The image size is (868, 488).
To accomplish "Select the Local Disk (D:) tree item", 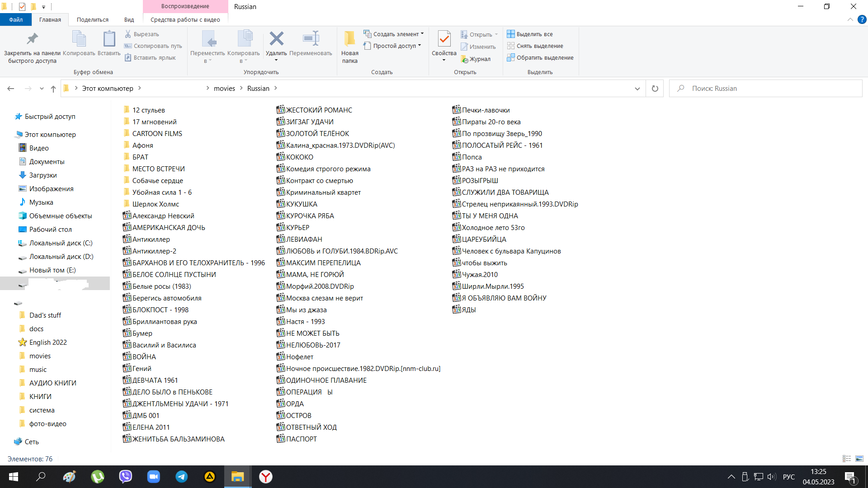I will (61, 257).
